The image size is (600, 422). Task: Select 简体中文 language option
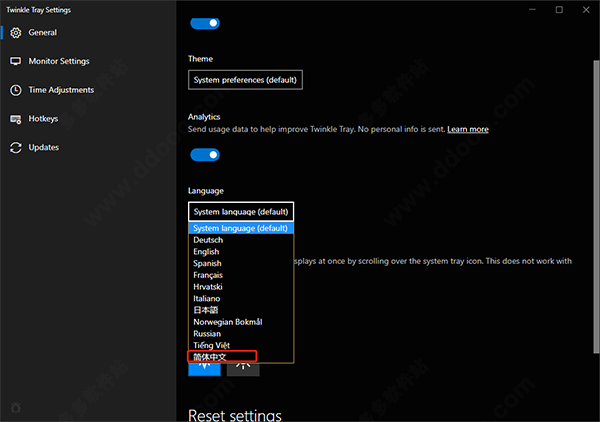(241, 357)
